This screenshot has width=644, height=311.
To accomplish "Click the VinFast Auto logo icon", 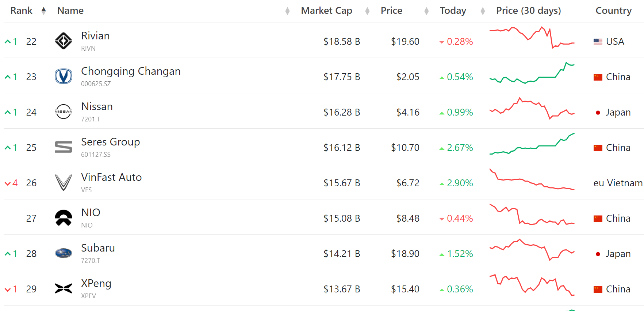I will pyautogui.click(x=64, y=182).
